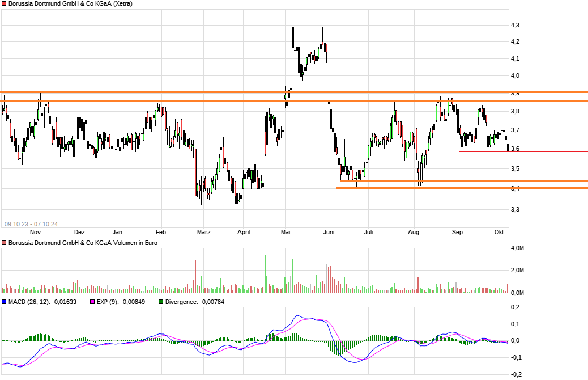The image size is (588, 380).
Task: Click the tallest green volume bar in April
Action: [x=265, y=274]
